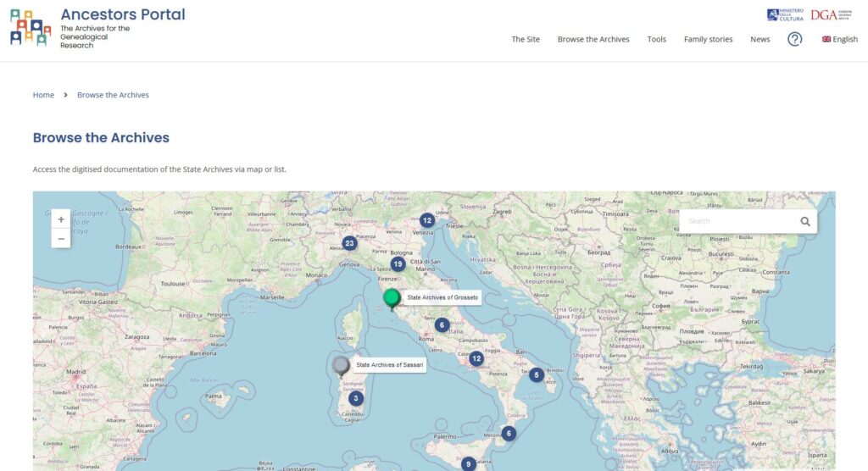Click the Ministero della Cultura logo
The image size is (868, 471).
coord(785,15)
